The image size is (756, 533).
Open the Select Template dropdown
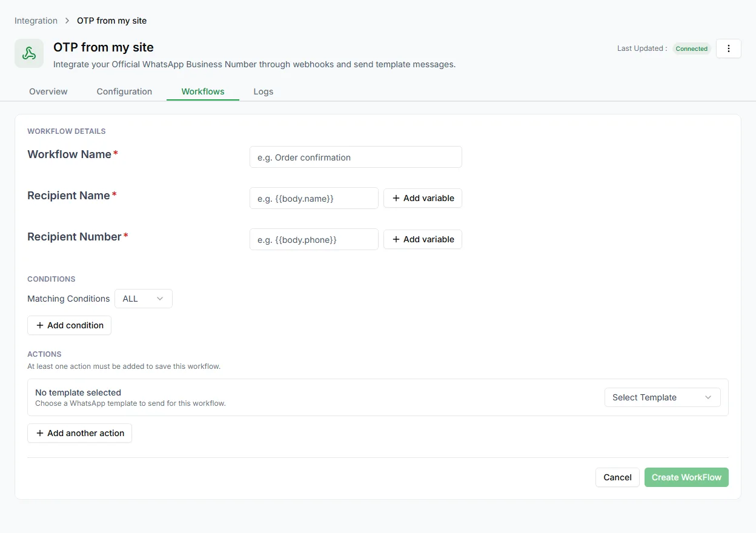pyautogui.click(x=663, y=397)
